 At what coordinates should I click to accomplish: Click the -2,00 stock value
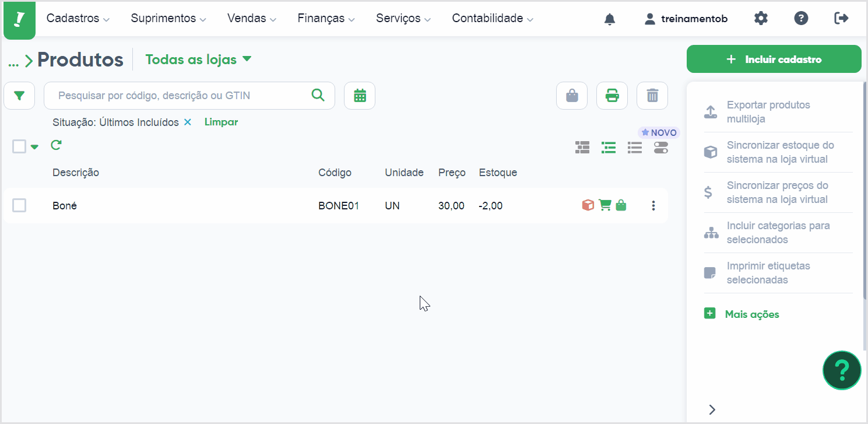(491, 206)
